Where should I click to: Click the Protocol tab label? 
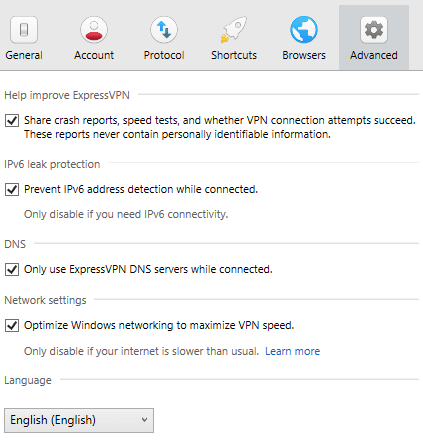(164, 55)
